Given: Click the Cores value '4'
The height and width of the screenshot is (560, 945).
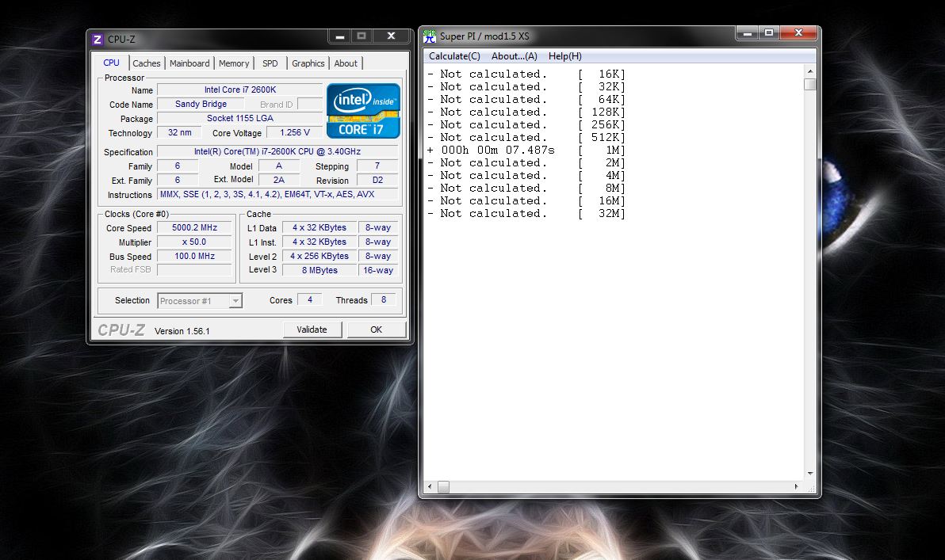Looking at the screenshot, I should (x=310, y=300).
